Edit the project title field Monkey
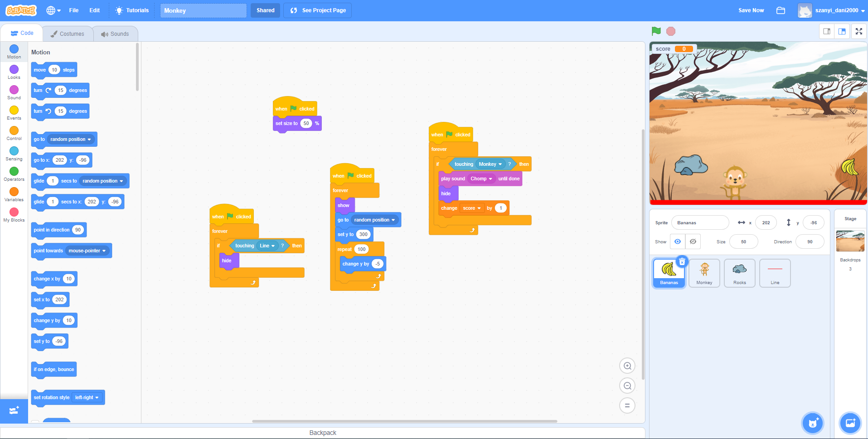Image resolution: width=868 pixels, height=439 pixels. tap(204, 10)
